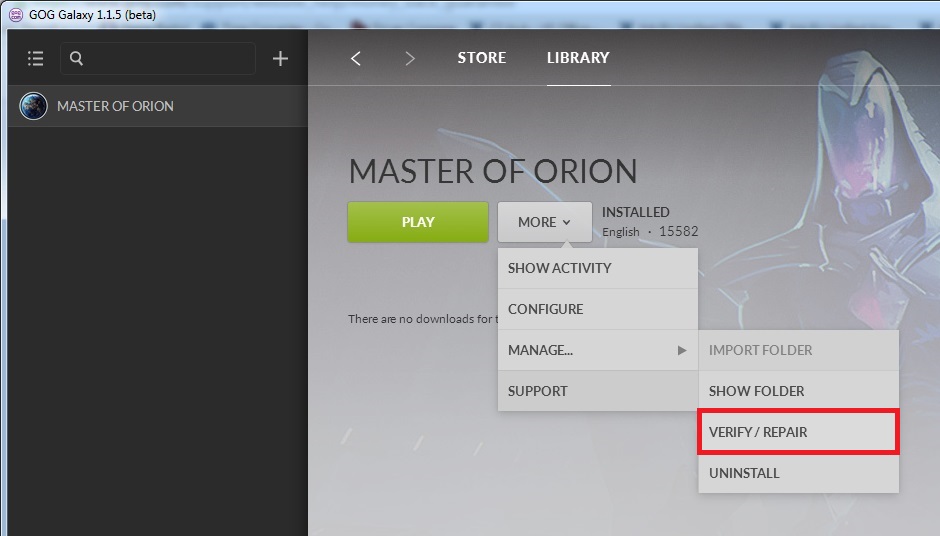Open SUPPORT menu entry
Image resolution: width=940 pixels, height=536 pixels.
[x=598, y=391]
